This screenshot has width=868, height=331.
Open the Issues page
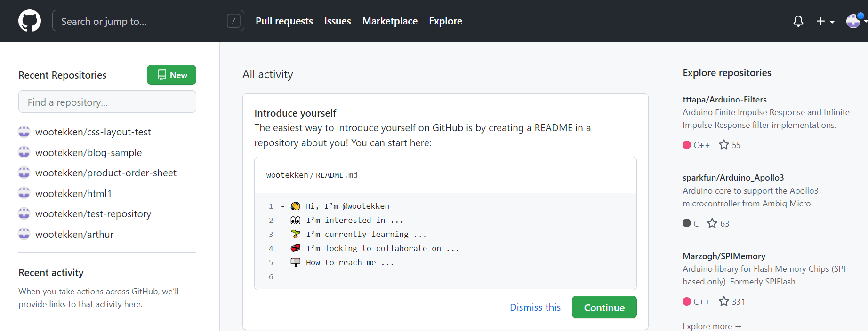click(338, 21)
